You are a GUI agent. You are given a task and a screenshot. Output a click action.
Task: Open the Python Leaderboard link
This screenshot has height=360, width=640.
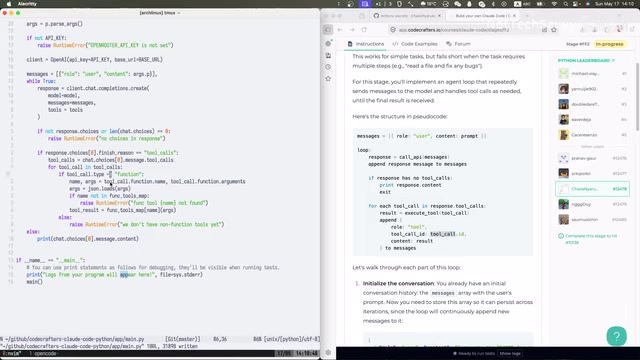point(586,60)
